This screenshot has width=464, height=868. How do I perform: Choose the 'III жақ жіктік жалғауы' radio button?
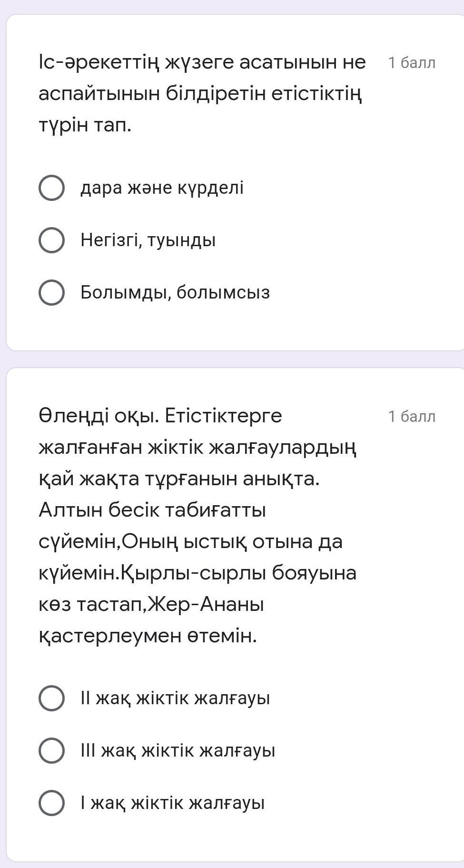(x=51, y=751)
